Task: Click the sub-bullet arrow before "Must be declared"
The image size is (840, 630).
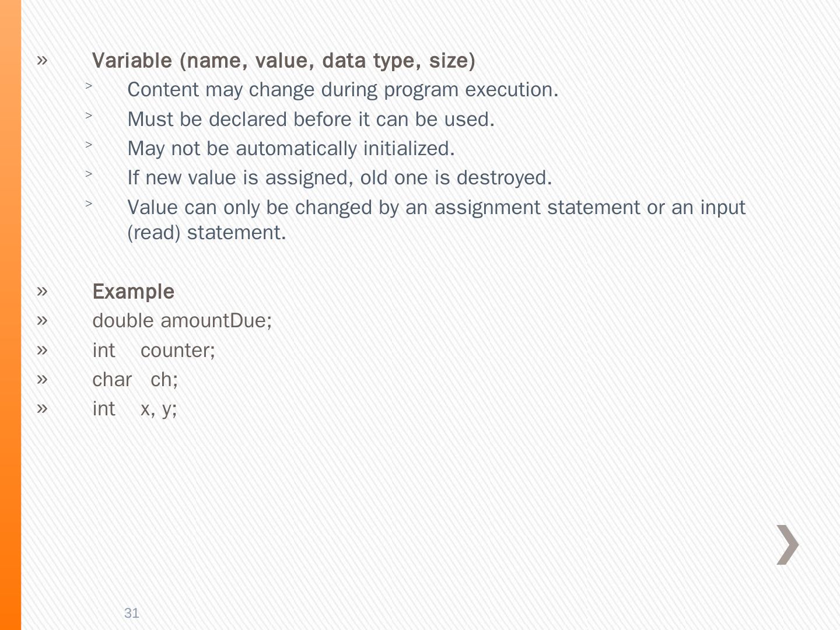Action: [89, 116]
